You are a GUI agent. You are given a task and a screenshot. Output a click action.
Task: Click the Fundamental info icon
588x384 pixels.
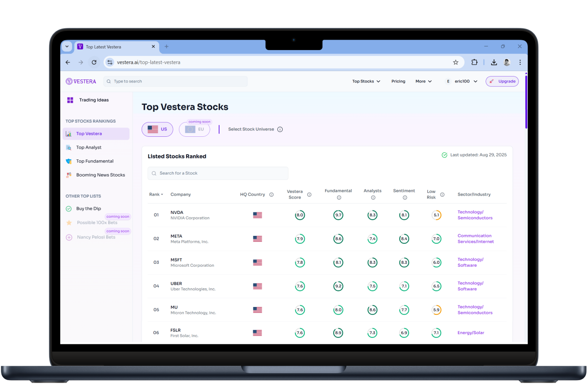pyautogui.click(x=339, y=198)
